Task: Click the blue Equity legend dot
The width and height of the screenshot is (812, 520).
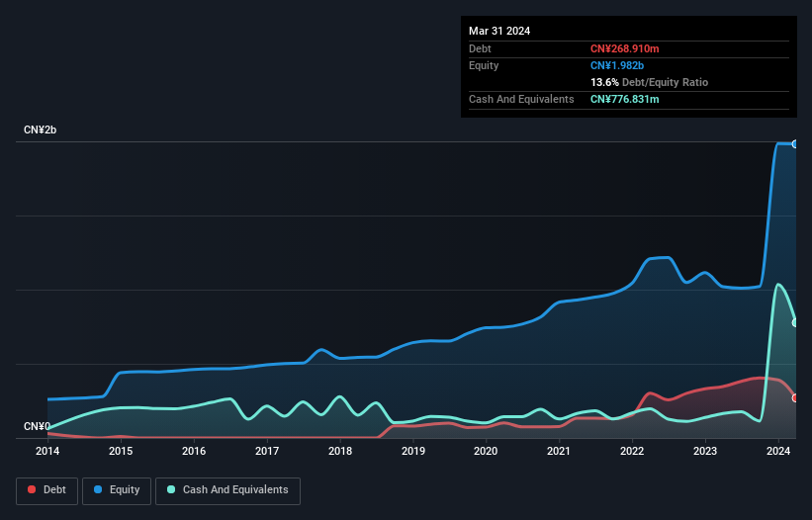Action: point(98,489)
